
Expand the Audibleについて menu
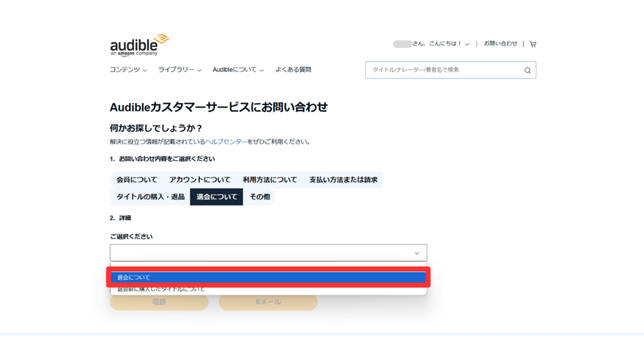pyautogui.click(x=238, y=70)
